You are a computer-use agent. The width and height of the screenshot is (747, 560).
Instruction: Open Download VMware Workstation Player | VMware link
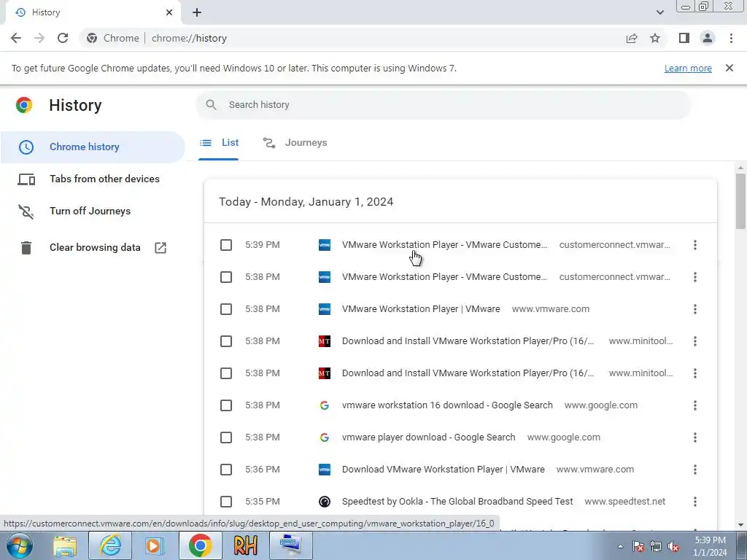click(443, 470)
